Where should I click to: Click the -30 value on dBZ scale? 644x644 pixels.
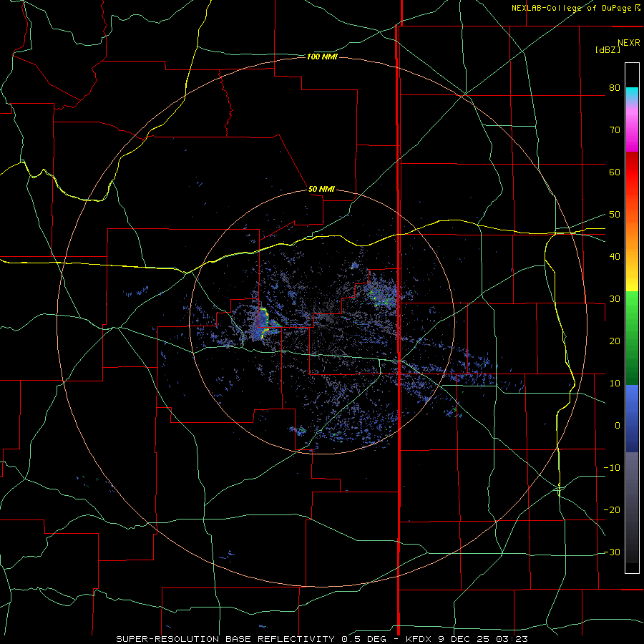[x=612, y=552]
